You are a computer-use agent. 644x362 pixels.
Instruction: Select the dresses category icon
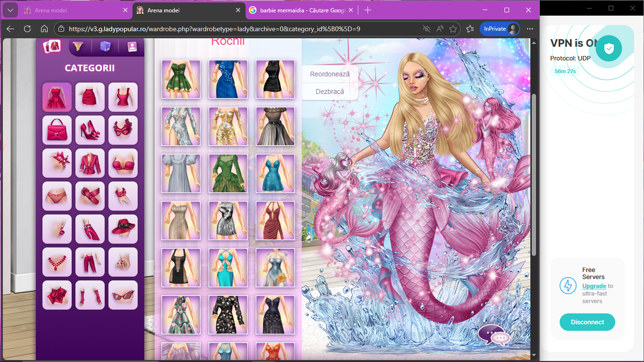coord(57,97)
